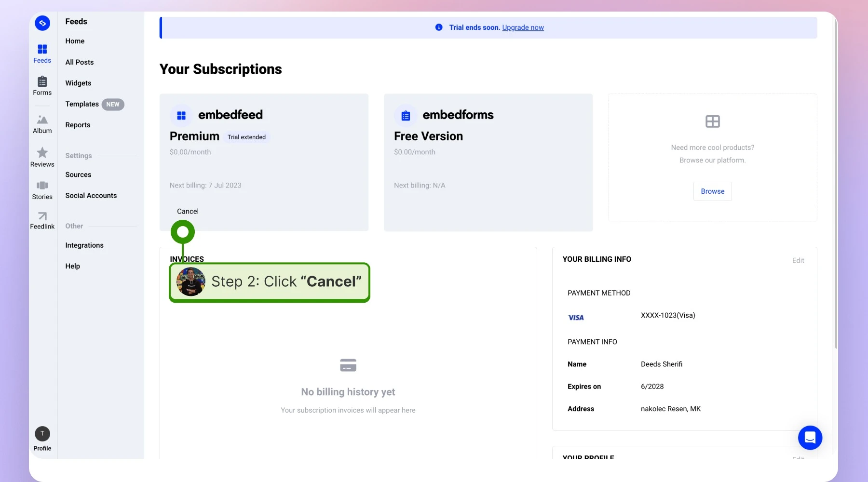This screenshot has width=868, height=482.
Task: Click the Visa card logo
Action: coord(576,318)
